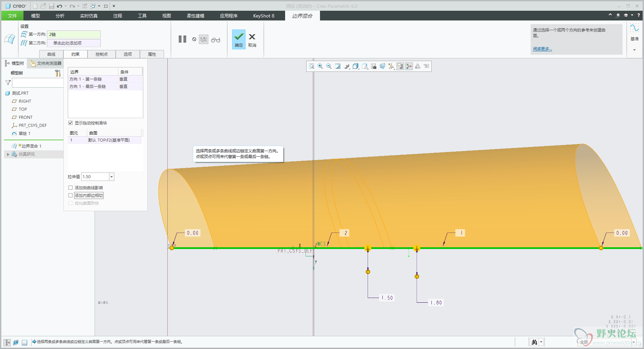Open the saved orientations cube icon
Viewport: 644px width, 349px height.
(x=356, y=66)
